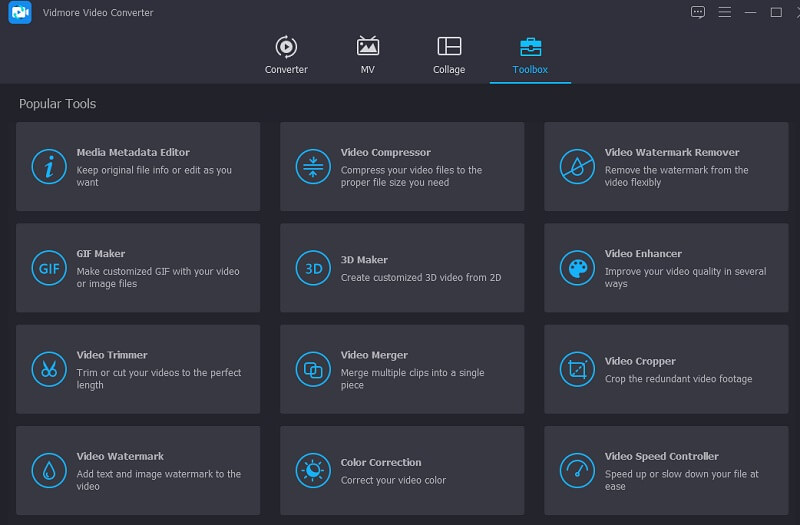
Task: Click the Video Cropper icon
Action: click(577, 370)
